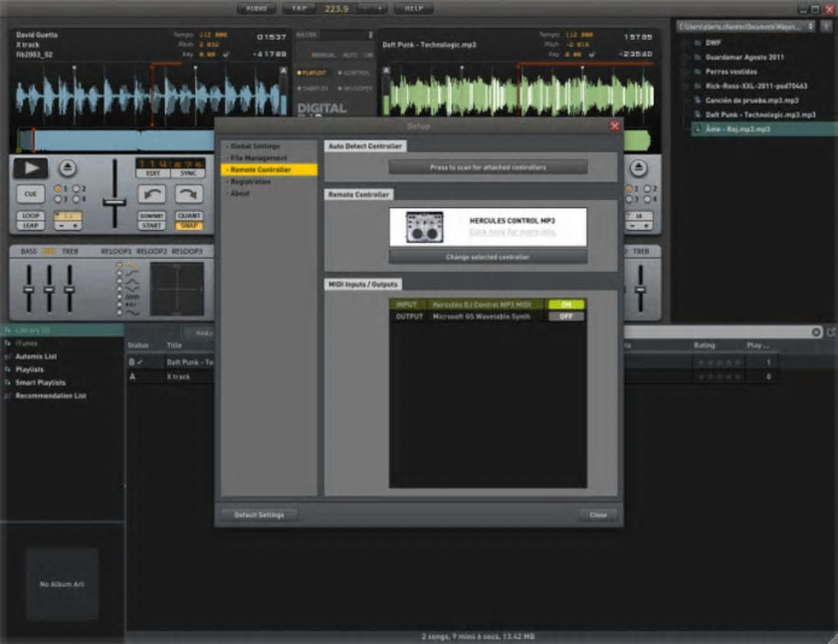The width and height of the screenshot is (838, 644).
Task: Select Global Settings in Setup menu
Action: [x=255, y=146]
